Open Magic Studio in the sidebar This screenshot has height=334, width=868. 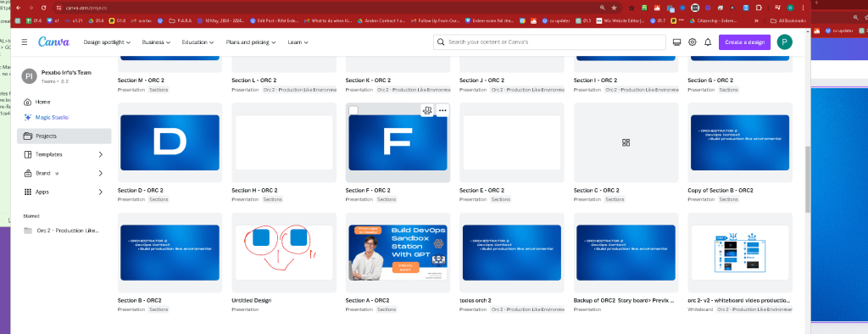click(64, 118)
